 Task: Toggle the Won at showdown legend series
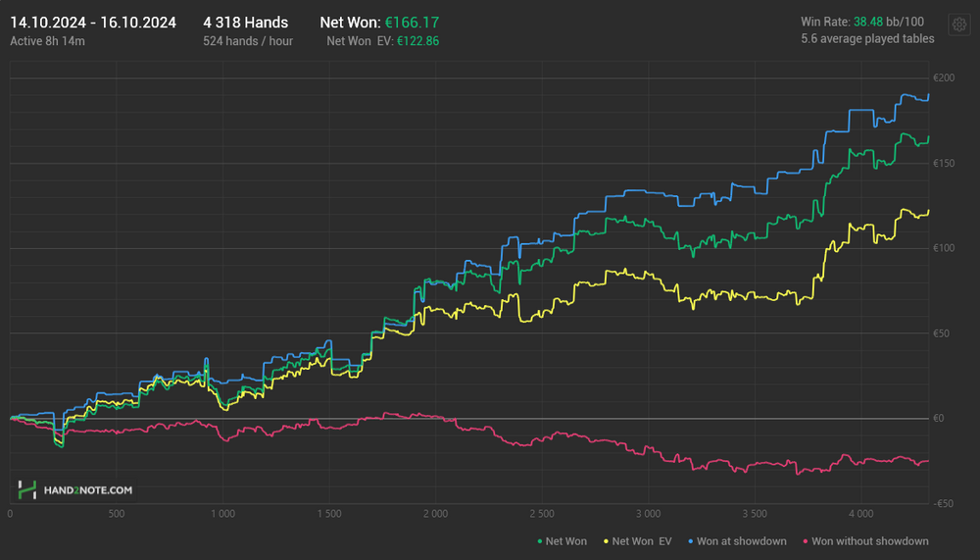click(x=738, y=541)
